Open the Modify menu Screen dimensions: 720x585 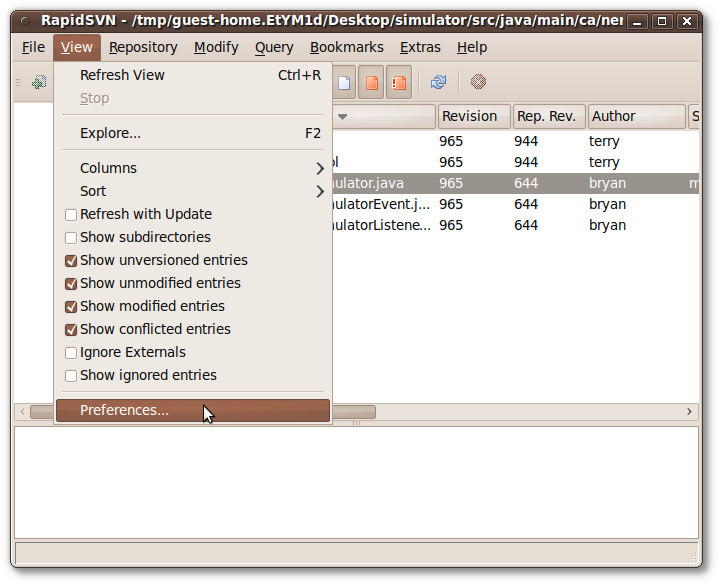(216, 47)
